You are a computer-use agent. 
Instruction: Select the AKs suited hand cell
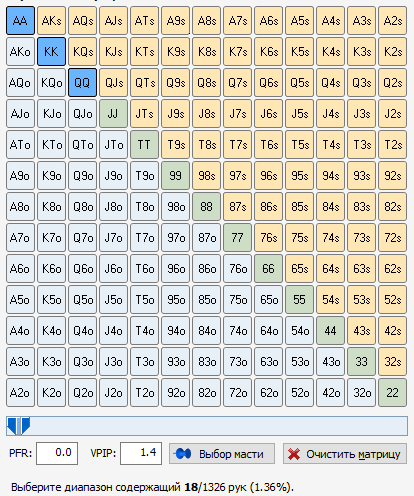pos(51,21)
